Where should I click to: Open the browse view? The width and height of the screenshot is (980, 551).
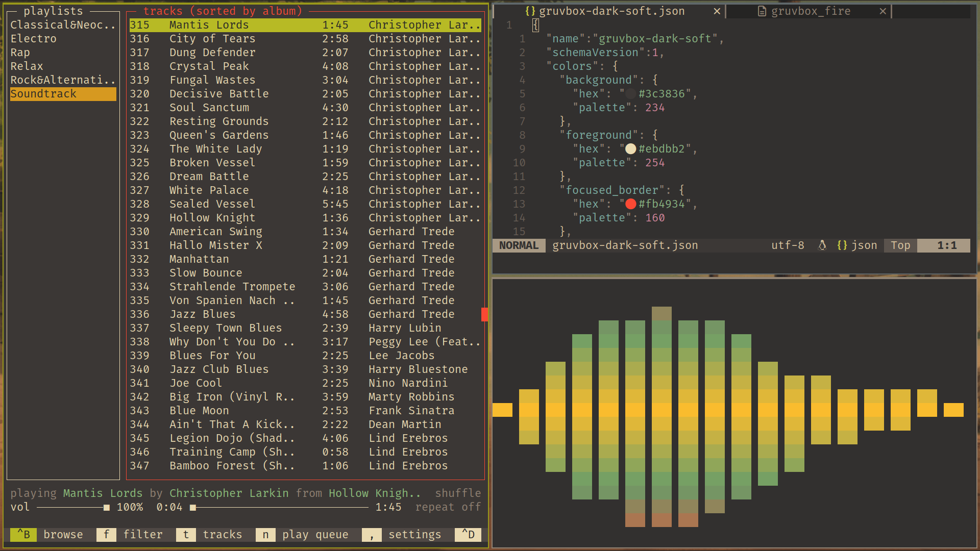point(63,535)
